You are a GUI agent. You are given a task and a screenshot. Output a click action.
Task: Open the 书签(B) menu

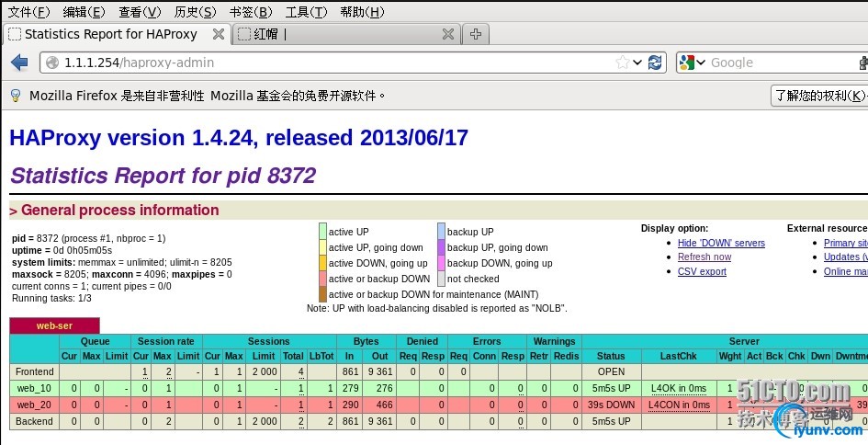[x=251, y=12]
